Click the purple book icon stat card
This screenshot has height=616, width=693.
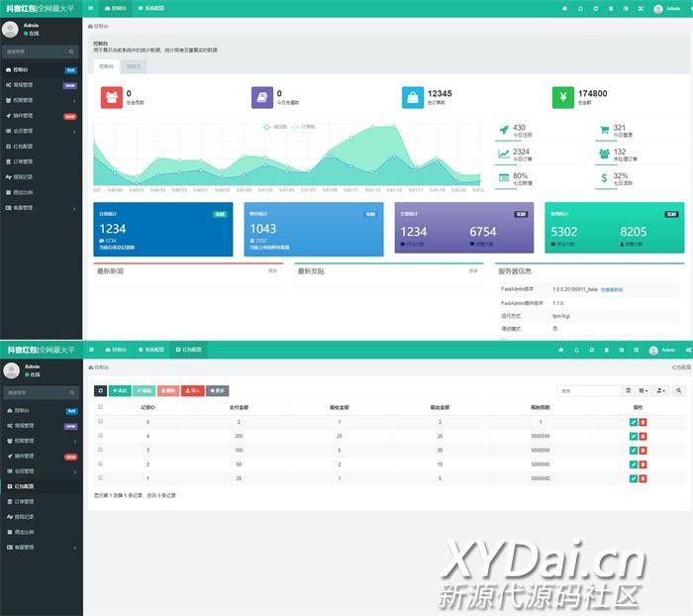pos(262,97)
